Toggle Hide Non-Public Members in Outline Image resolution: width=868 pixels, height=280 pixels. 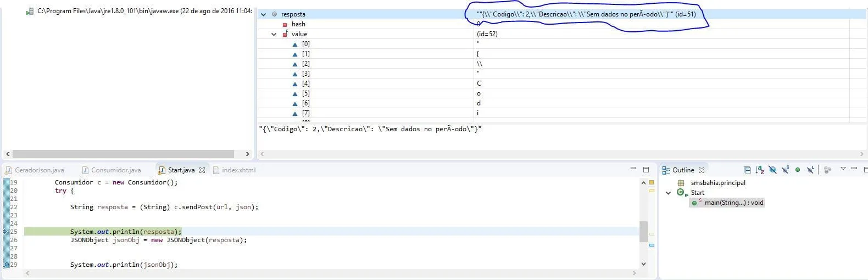click(798, 170)
